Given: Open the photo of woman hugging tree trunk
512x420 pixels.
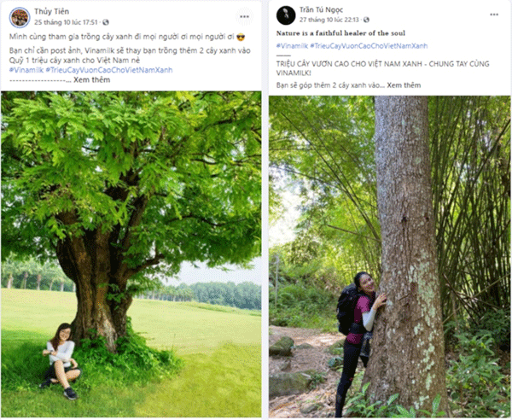Looking at the screenshot, I should pos(390,256).
